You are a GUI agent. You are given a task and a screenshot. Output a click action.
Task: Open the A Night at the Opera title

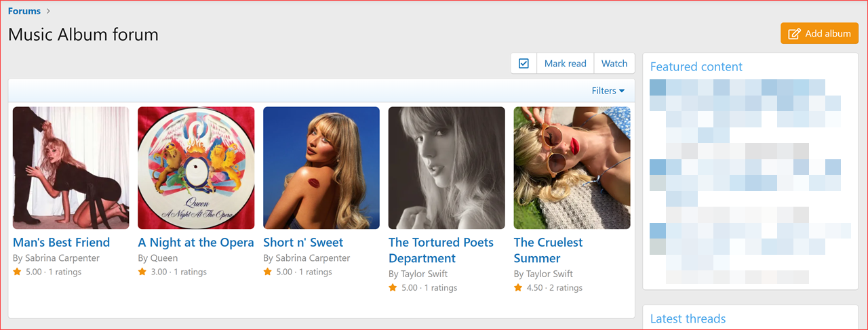pos(196,243)
